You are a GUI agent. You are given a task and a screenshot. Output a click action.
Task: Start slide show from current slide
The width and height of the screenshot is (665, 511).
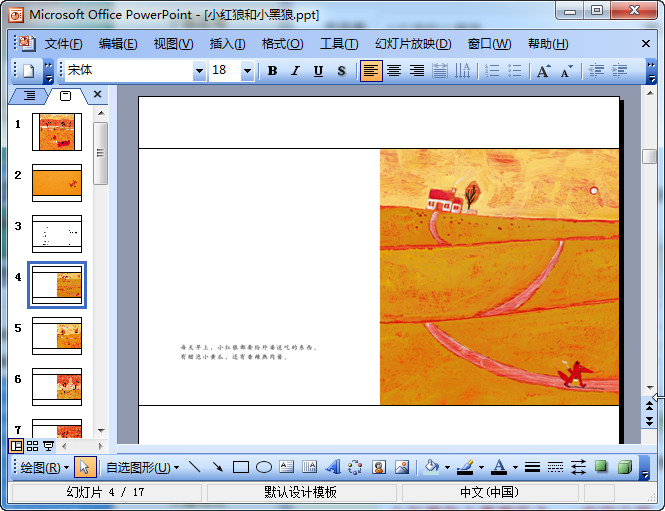(48, 446)
